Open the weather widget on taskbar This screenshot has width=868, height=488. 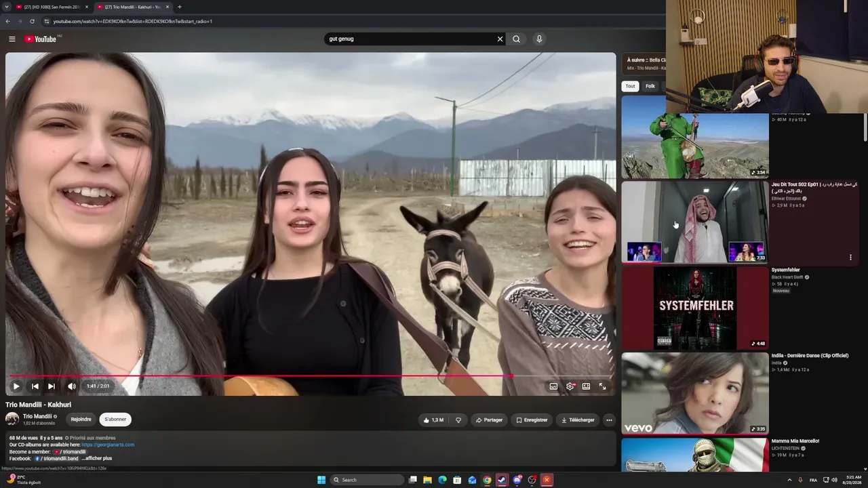point(24,480)
